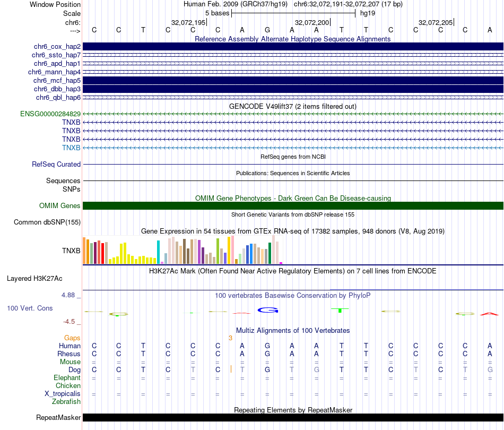
Task: Open Multiz Alignments of 100 Vertebrates title
Action: pyautogui.click(x=292, y=331)
